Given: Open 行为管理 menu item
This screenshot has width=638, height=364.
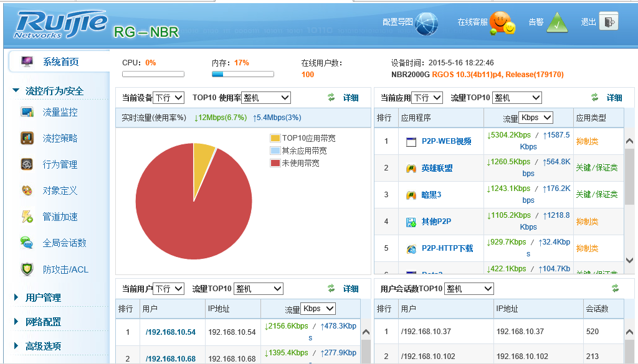Looking at the screenshot, I should pos(60,164).
